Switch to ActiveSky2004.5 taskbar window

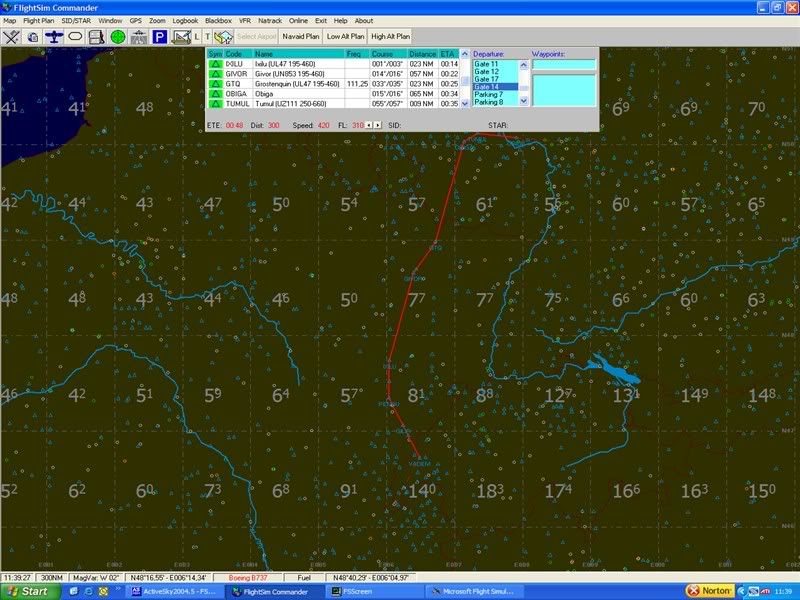tap(174, 592)
